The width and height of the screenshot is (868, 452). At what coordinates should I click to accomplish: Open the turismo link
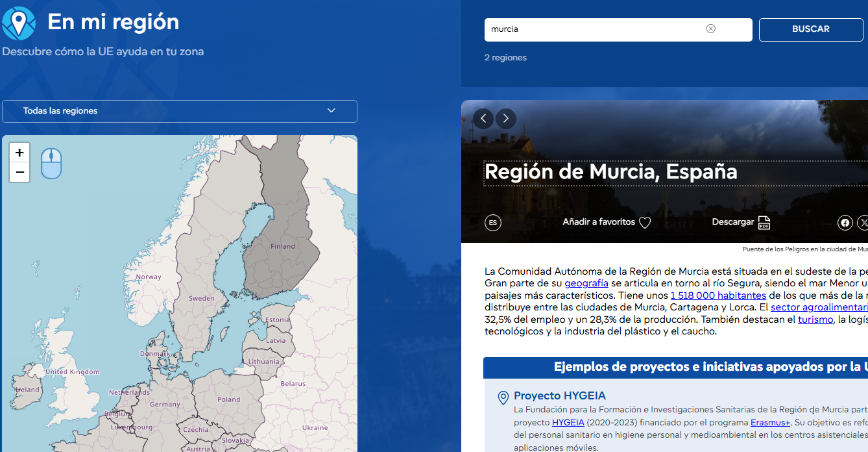815,320
